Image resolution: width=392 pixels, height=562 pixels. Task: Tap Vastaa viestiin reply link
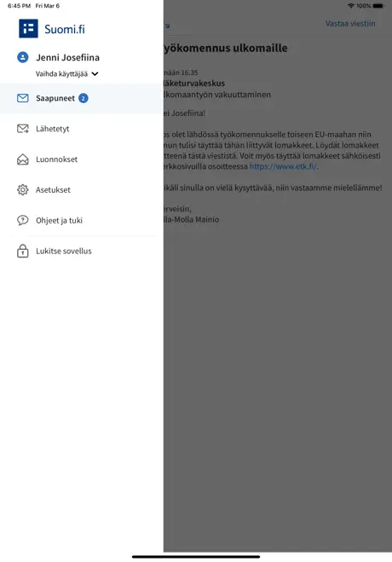point(350,24)
